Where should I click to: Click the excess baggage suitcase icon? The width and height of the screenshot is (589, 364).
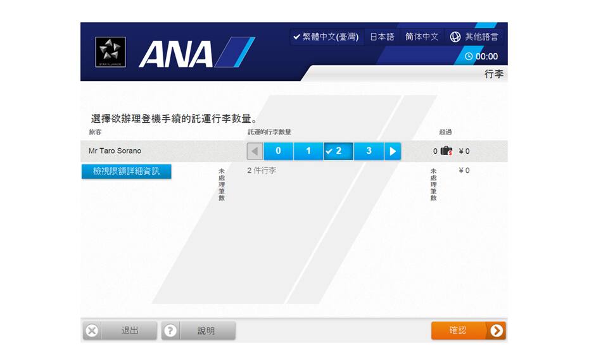(x=446, y=151)
